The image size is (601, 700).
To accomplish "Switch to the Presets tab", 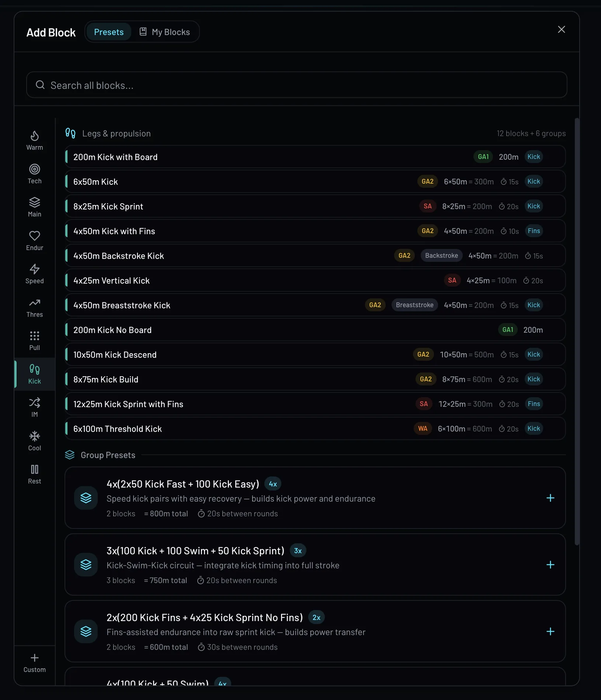I will (x=109, y=32).
